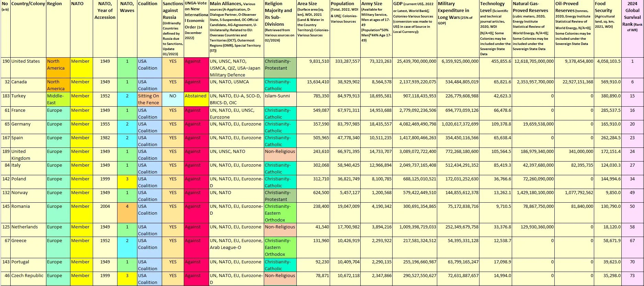Image resolution: width=644 pixels, height=286 pixels.
Task: Click the Natural Gas-Proved Reserves header
Action: point(533,29)
